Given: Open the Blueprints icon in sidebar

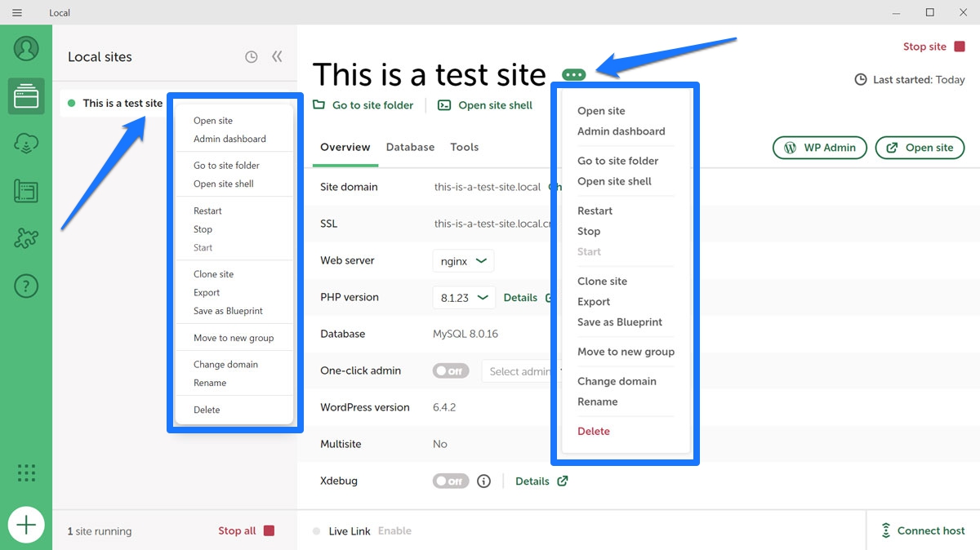Looking at the screenshot, I should click(26, 192).
